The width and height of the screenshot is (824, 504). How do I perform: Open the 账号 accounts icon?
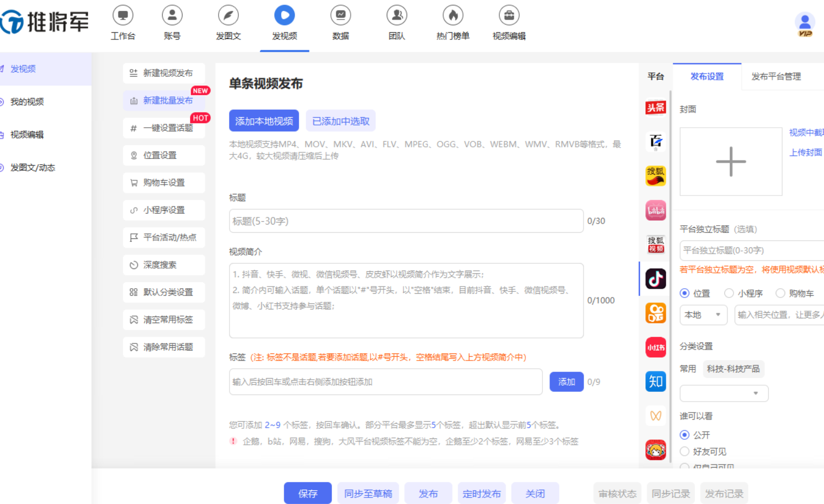(x=172, y=15)
